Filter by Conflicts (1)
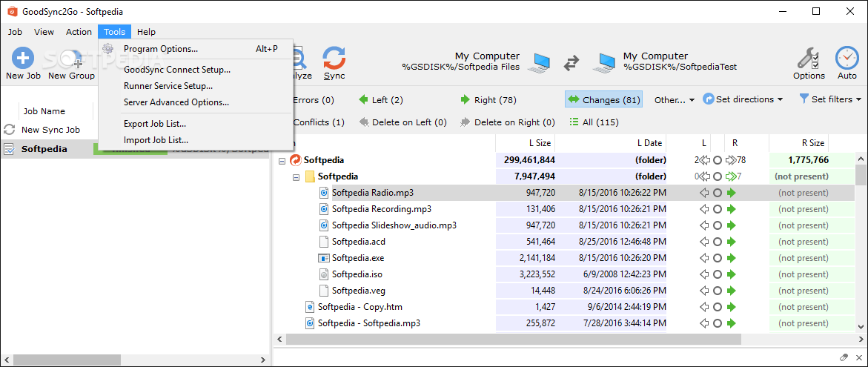The width and height of the screenshot is (868, 367). (x=318, y=122)
